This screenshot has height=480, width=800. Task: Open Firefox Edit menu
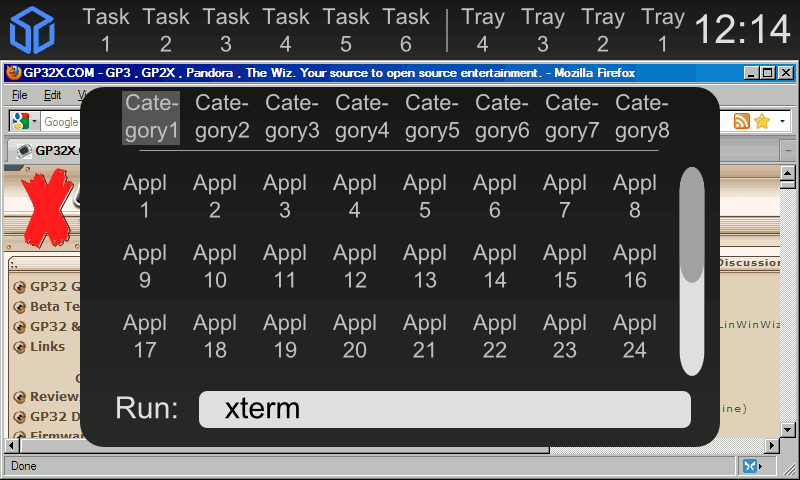52,95
